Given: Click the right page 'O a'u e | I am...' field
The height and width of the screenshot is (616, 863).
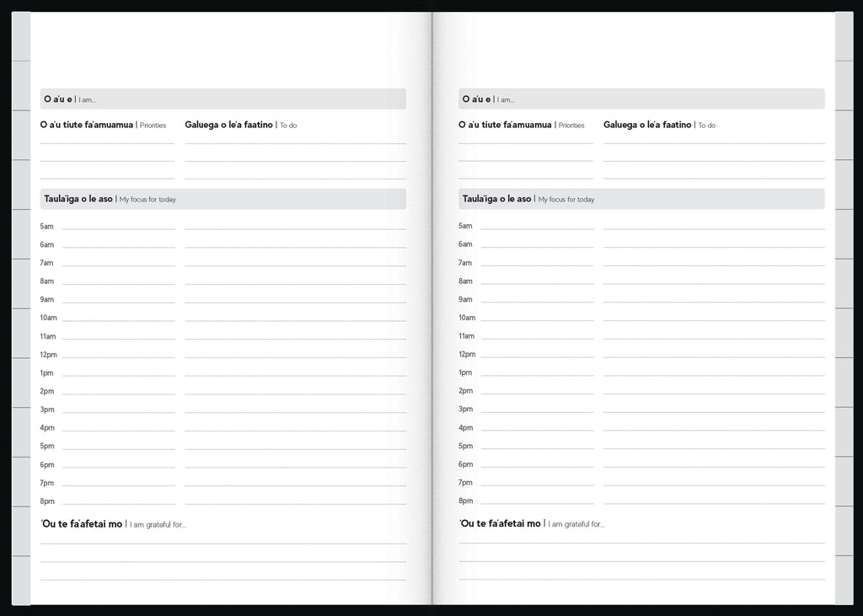Looking at the screenshot, I should 641,99.
